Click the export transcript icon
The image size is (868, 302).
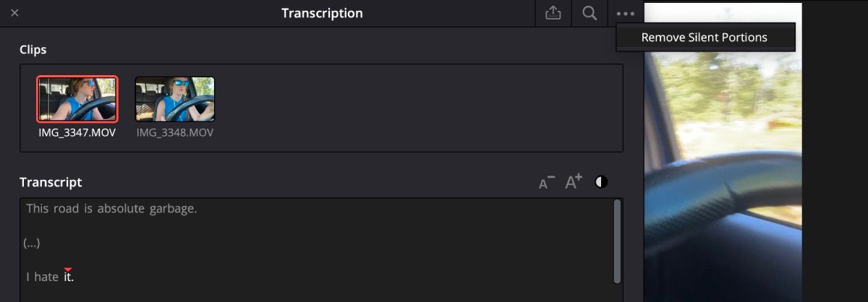pyautogui.click(x=553, y=14)
